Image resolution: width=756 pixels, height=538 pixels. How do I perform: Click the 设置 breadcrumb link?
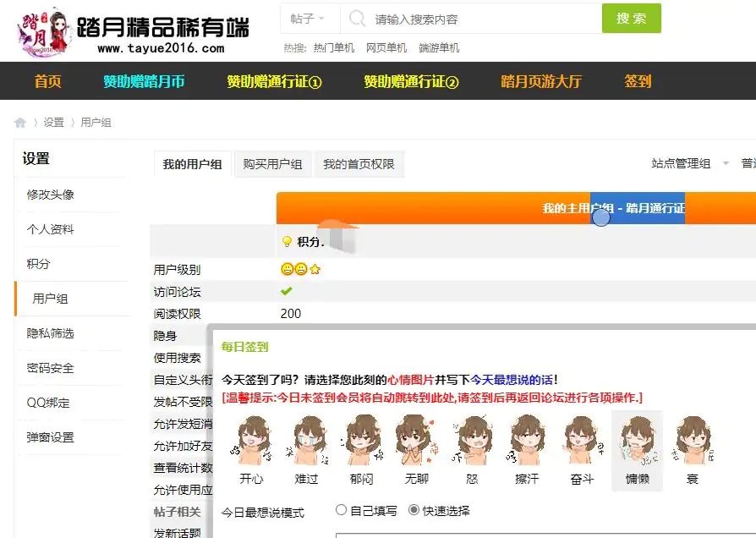[53, 123]
